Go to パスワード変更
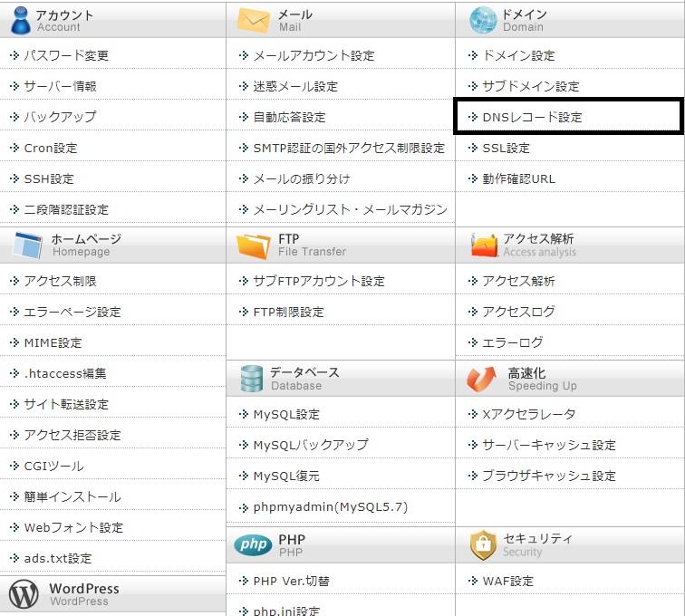This screenshot has width=685, height=616. point(66,55)
